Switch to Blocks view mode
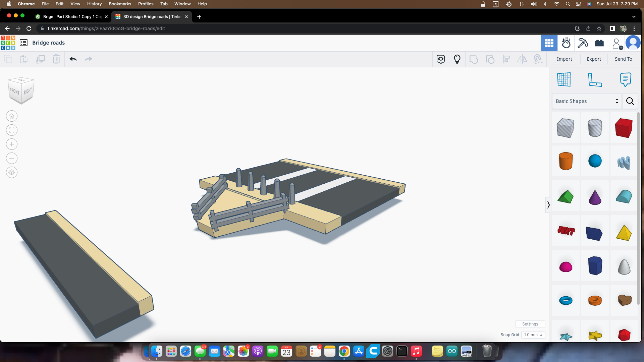Viewport: 644px width, 362px height. coord(583,43)
